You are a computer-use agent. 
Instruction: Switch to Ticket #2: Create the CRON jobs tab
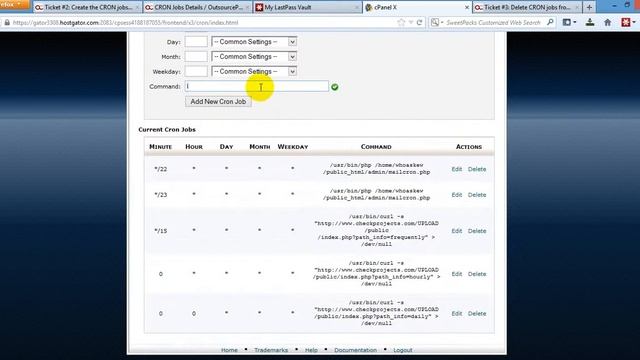pos(88,7)
